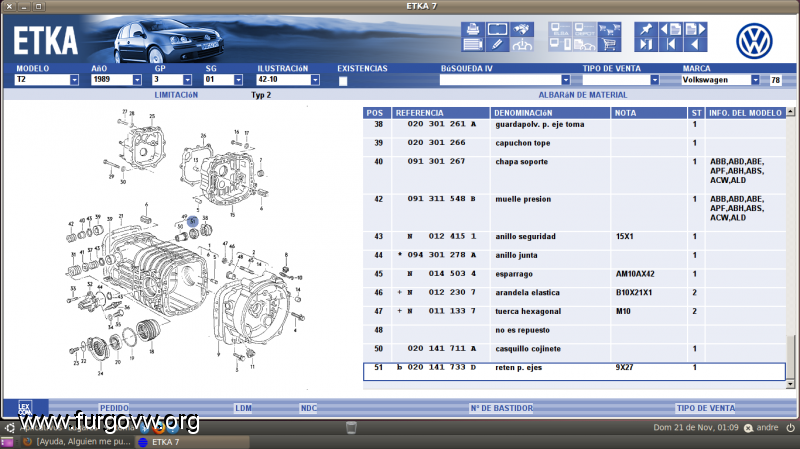Click Tipo de Venta in bottom bar
800x449 pixels.
(x=706, y=408)
